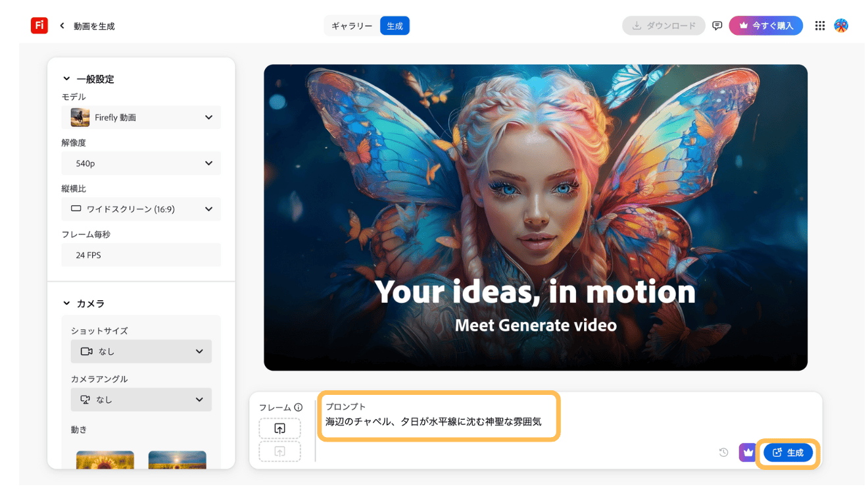Image resolution: width=868 pixels, height=491 pixels.
Task: Click the video camera icon in ショットサイズ
Action: pyautogui.click(x=86, y=351)
